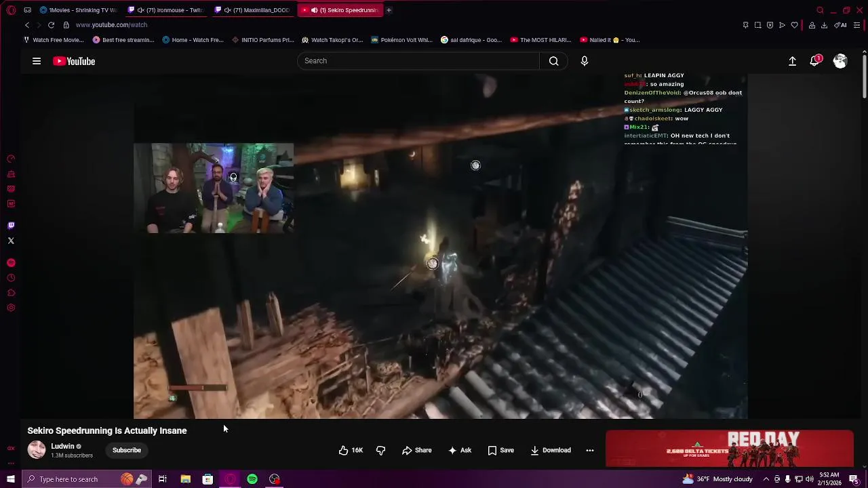Image resolution: width=868 pixels, height=488 pixels.
Task: Open The MOST HILARI bookmark
Action: [540, 40]
